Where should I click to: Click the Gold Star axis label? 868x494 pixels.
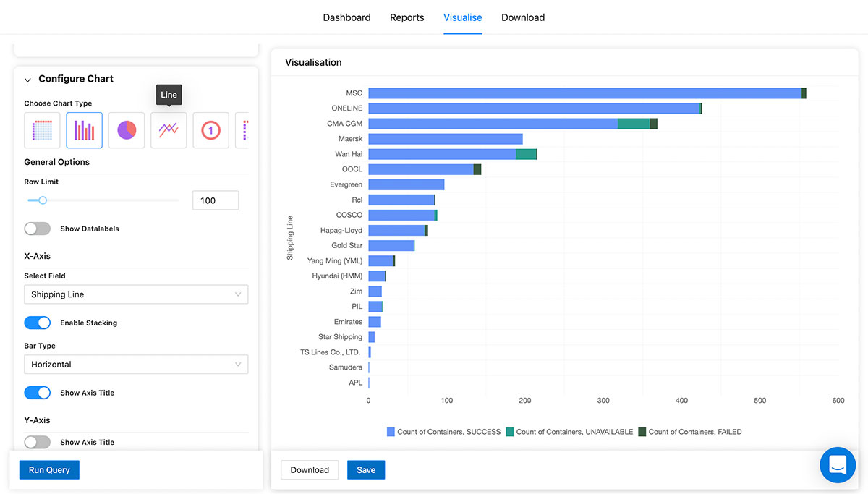tap(347, 245)
